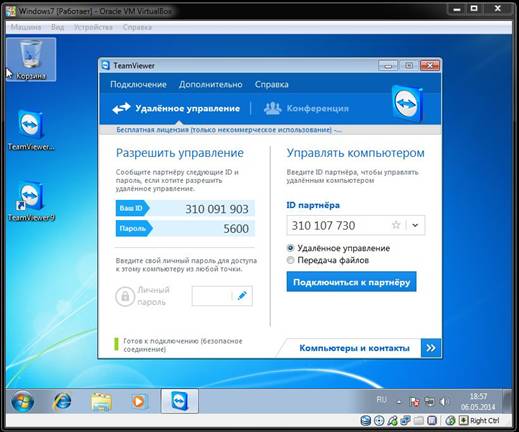Click the Подключиться к партнёру button
This screenshot has height=432, width=519.
point(351,282)
